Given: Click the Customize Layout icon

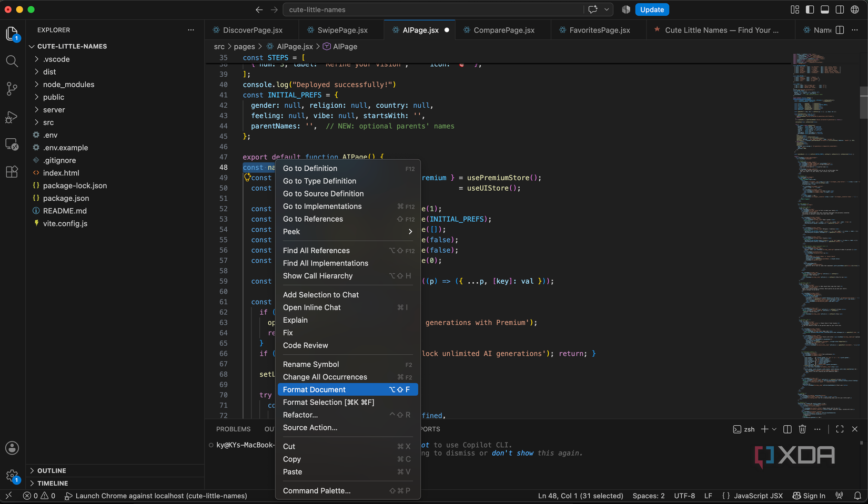Looking at the screenshot, I should coord(795,9).
